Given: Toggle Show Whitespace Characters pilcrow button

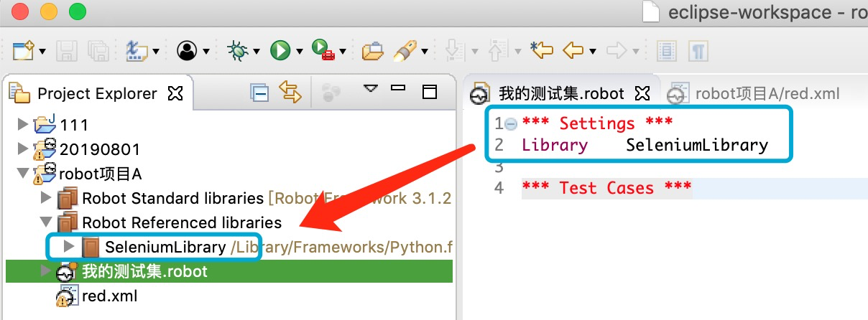Looking at the screenshot, I should coord(697,50).
